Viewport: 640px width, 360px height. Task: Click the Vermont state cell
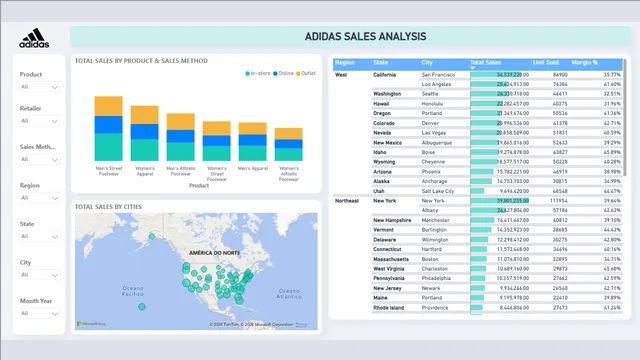[383, 230]
